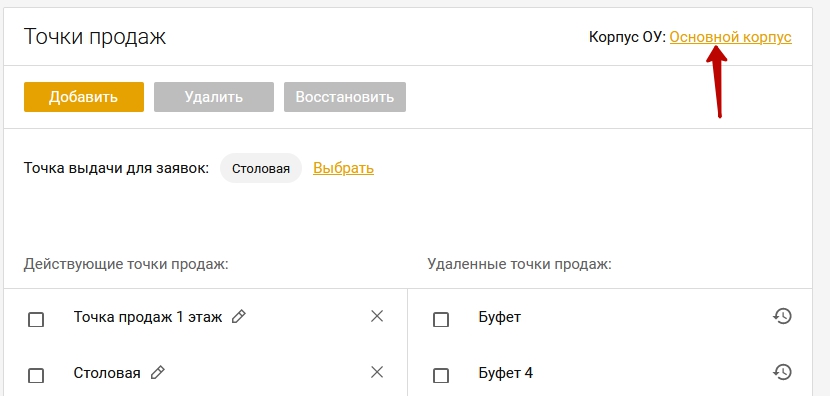The width and height of the screenshot is (830, 396).
Task: Tick the checkbox next to Столовая
Action: point(36,375)
